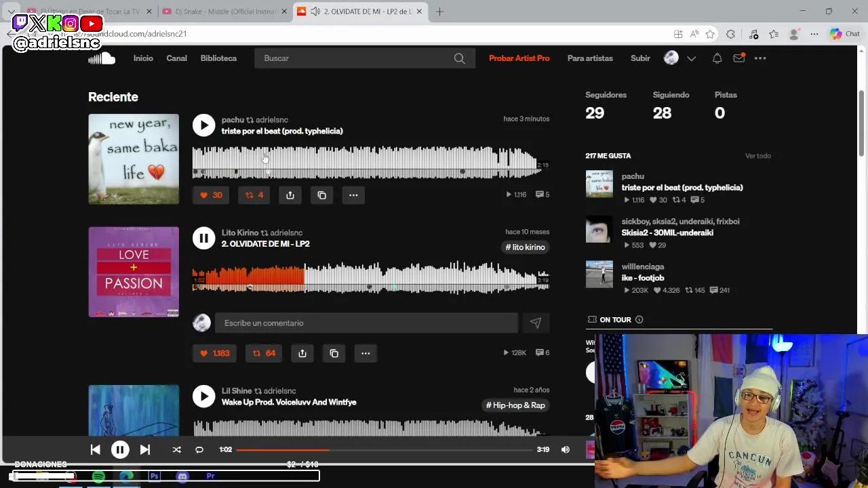Screen dimensions: 868x488
Task: Expand the navbar ellipsis menu
Action: [x=759, y=58]
